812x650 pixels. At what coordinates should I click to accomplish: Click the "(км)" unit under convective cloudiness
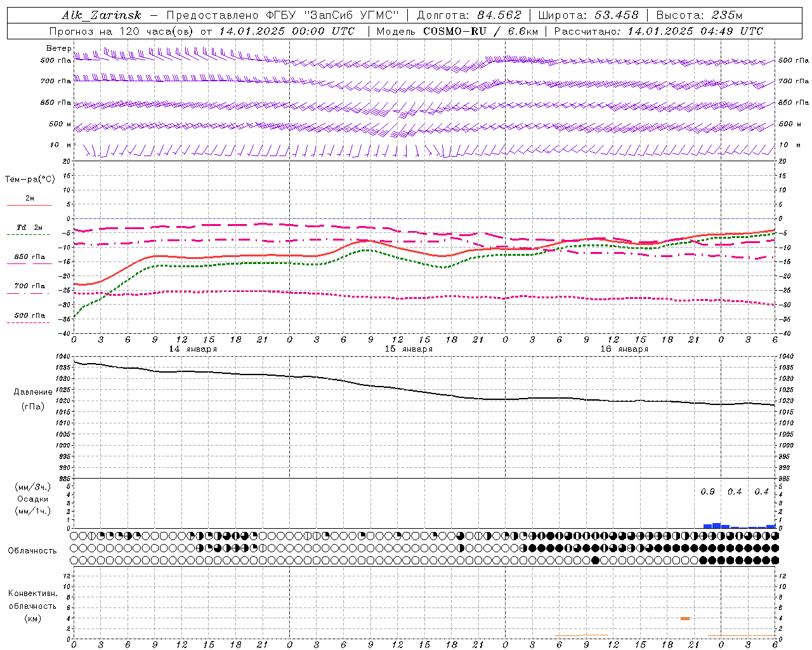pos(33,619)
